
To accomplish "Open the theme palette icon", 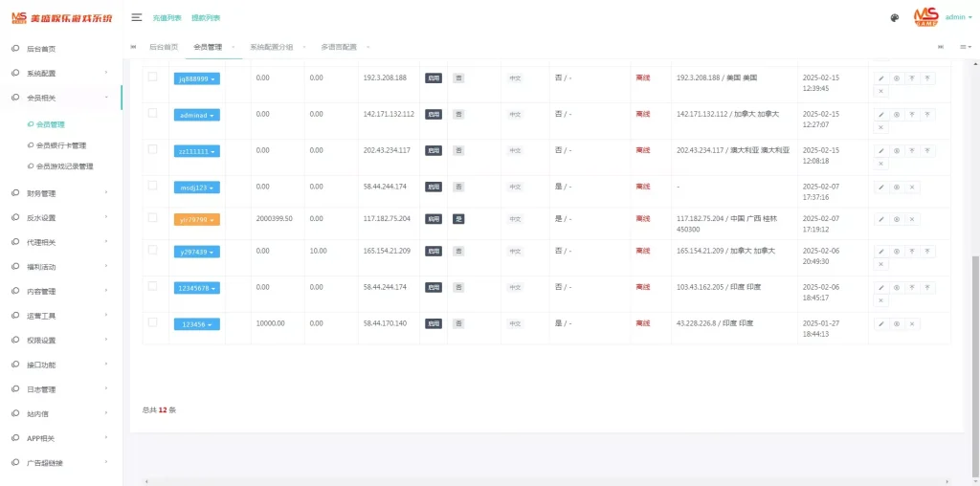I will [894, 17].
